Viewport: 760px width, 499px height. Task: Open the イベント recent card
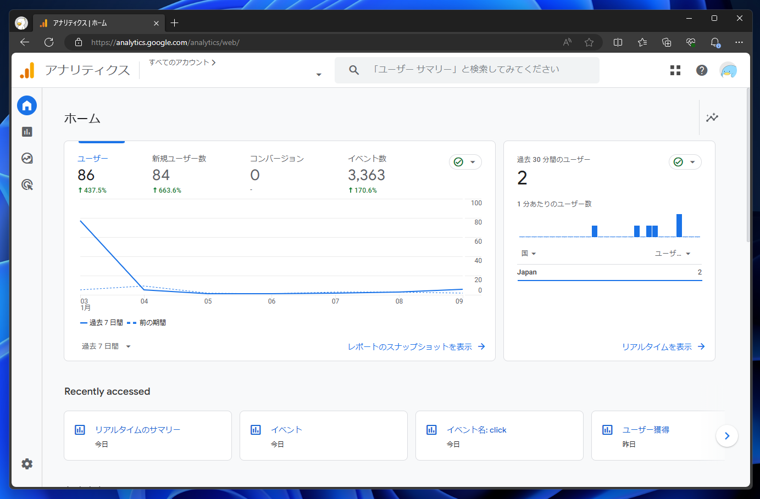323,436
